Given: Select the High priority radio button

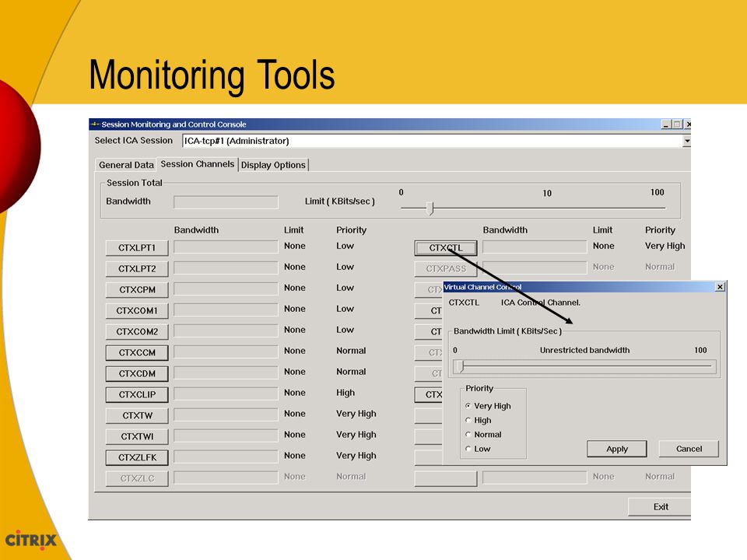Looking at the screenshot, I should (x=468, y=421).
